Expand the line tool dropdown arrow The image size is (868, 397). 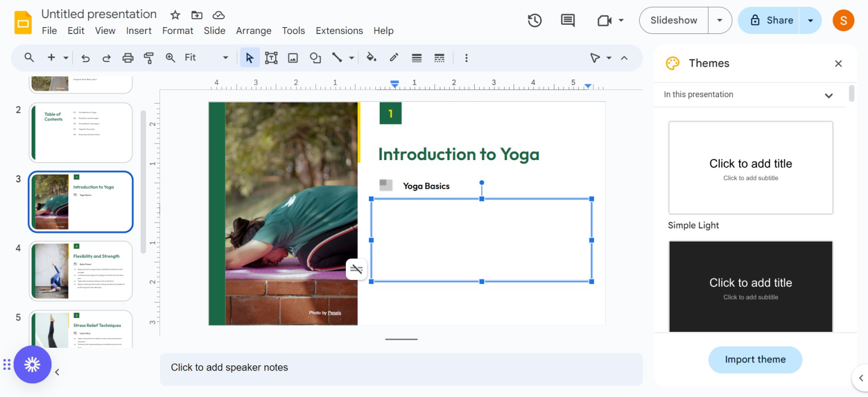click(x=351, y=58)
